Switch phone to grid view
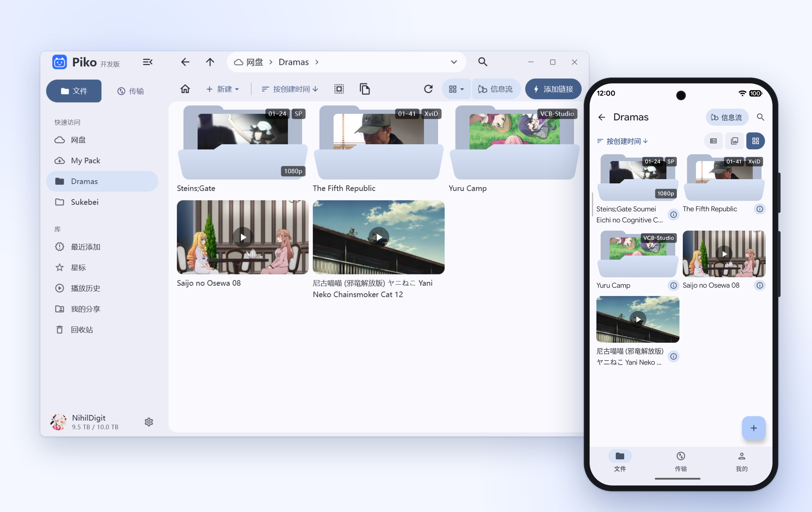The width and height of the screenshot is (812, 512). (x=755, y=141)
